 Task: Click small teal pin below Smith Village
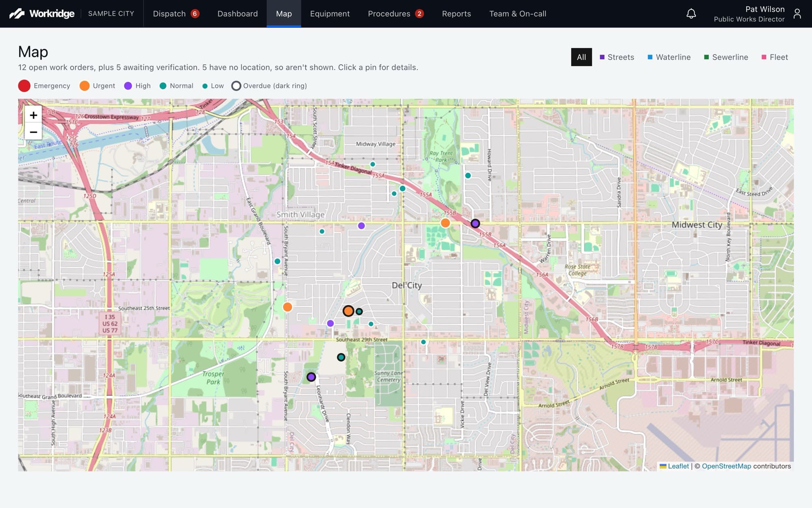click(322, 232)
